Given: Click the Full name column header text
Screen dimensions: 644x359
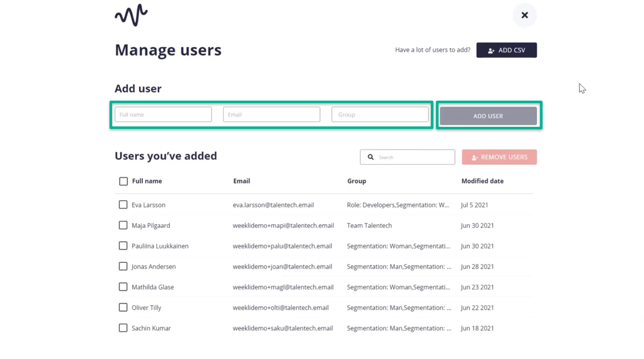Looking at the screenshot, I should pos(147,181).
